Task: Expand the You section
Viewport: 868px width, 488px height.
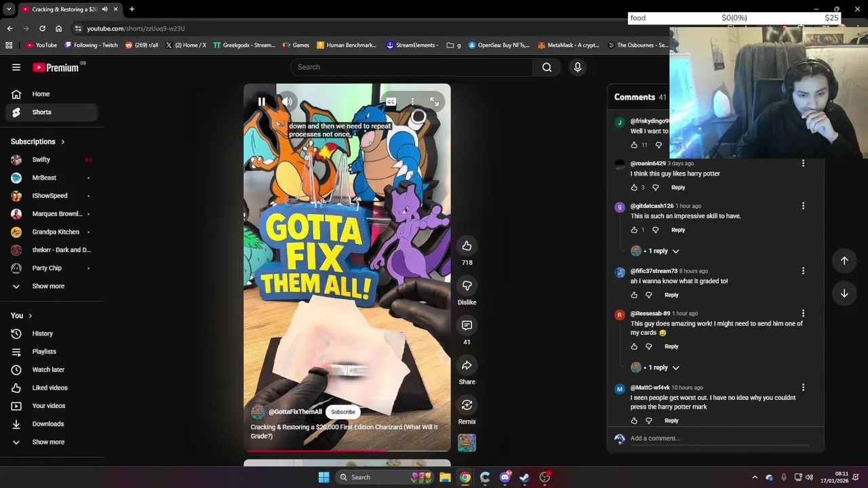Action: [x=21, y=315]
